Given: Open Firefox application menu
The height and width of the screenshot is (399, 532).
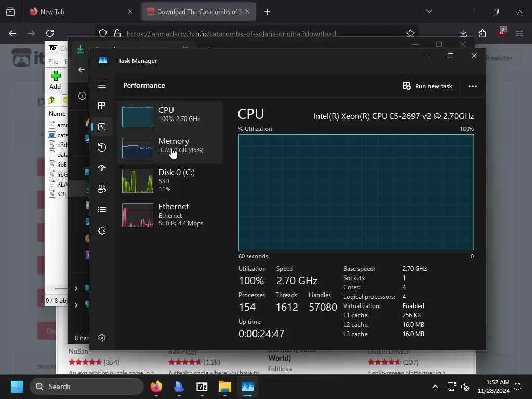Looking at the screenshot, I should pyautogui.click(x=520, y=33).
